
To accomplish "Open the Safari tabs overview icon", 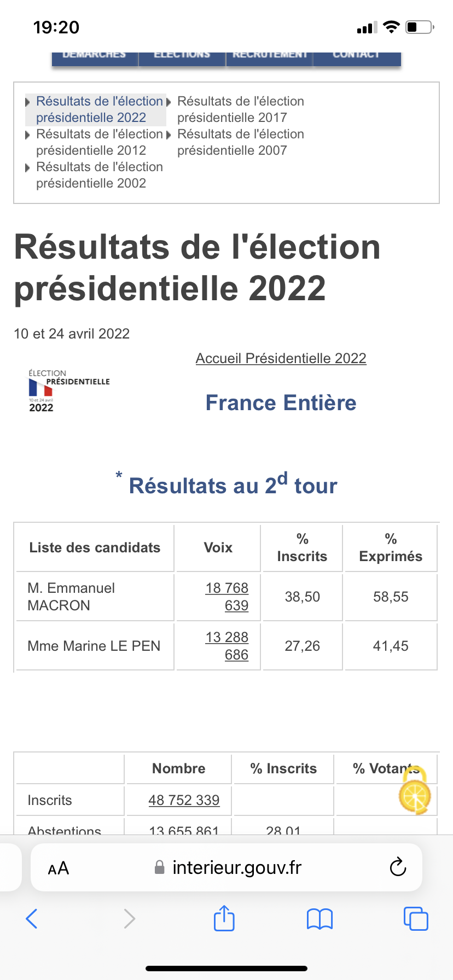I will point(415,919).
